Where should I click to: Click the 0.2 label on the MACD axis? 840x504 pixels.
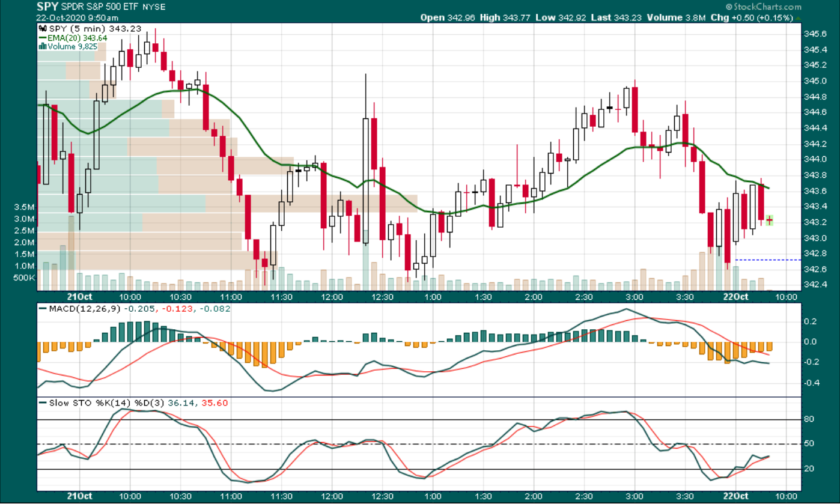click(811, 321)
